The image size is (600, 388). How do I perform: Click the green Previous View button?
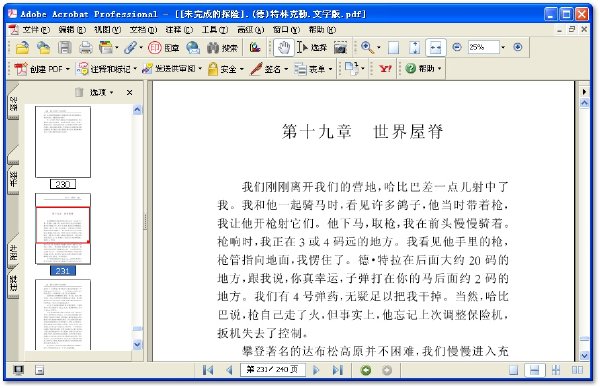coord(366,370)
